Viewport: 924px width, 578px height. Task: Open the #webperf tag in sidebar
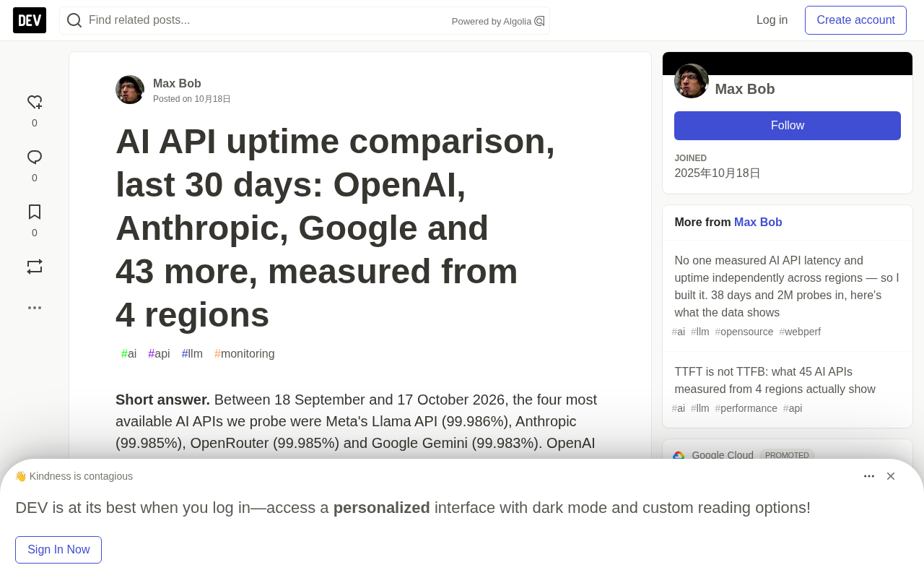tap(800, 332)
